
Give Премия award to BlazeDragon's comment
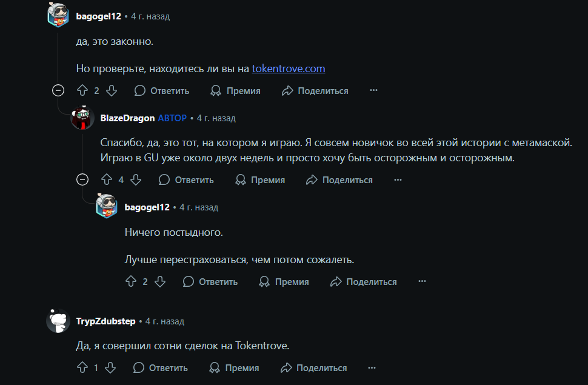click(x=260, y=180)
